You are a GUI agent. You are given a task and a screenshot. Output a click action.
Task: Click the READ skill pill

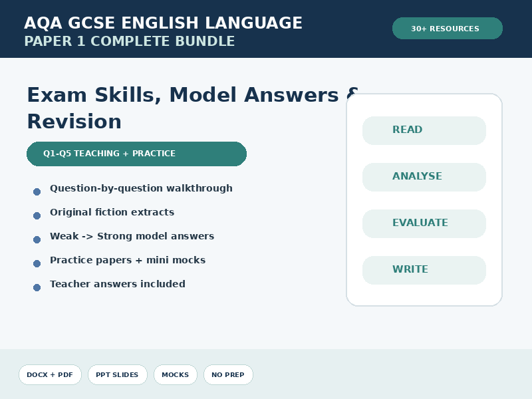424,130
